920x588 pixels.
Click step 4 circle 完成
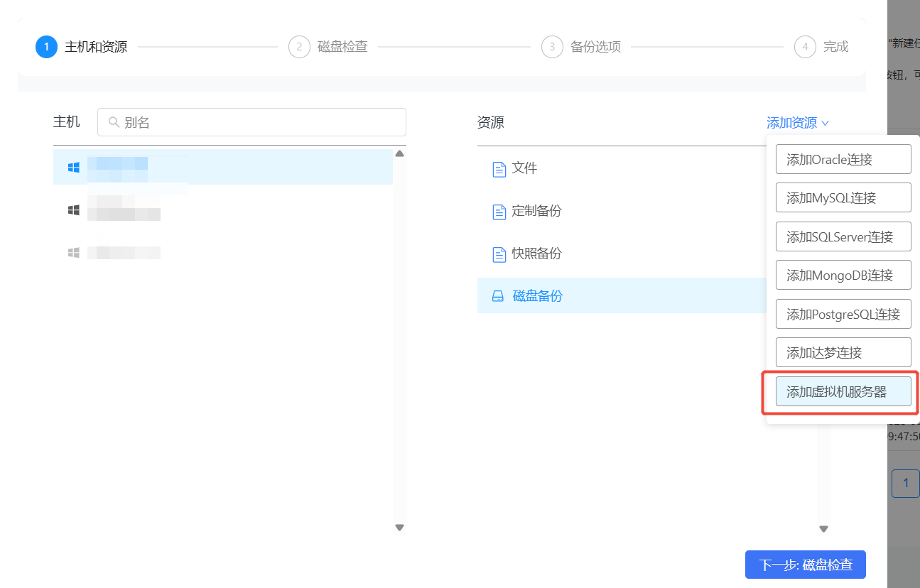coord(805,47)
